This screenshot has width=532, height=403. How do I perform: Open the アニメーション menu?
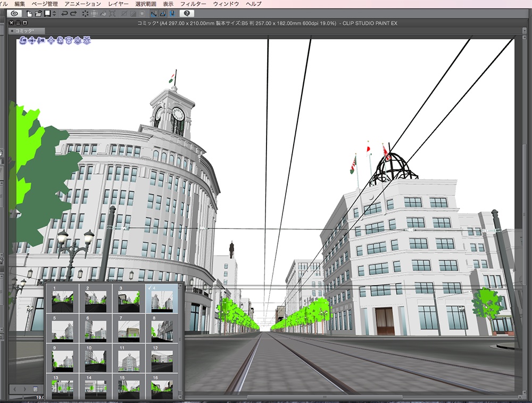[x=83, y=4]
